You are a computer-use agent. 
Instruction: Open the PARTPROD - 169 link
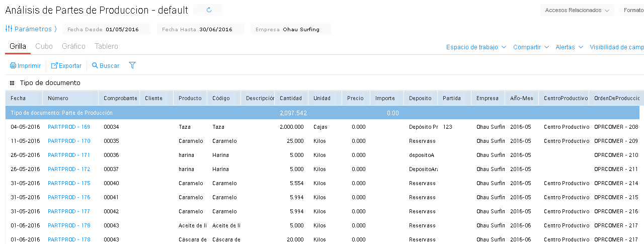69,127
